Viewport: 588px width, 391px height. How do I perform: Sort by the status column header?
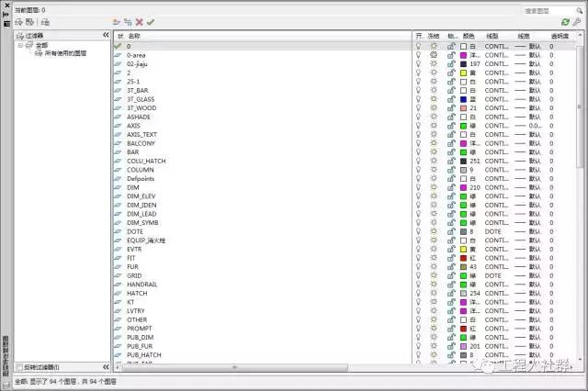click(x=120, y=36)
